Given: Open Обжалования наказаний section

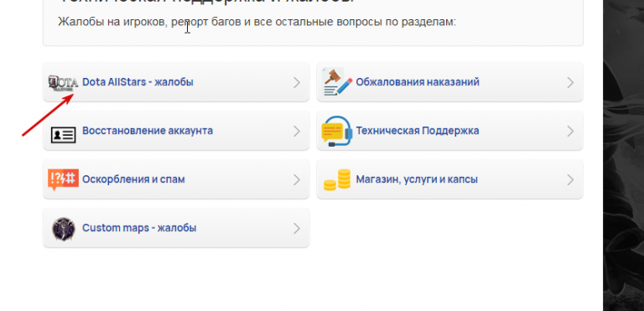Looking at the screenshot, I should coord(449,82).
